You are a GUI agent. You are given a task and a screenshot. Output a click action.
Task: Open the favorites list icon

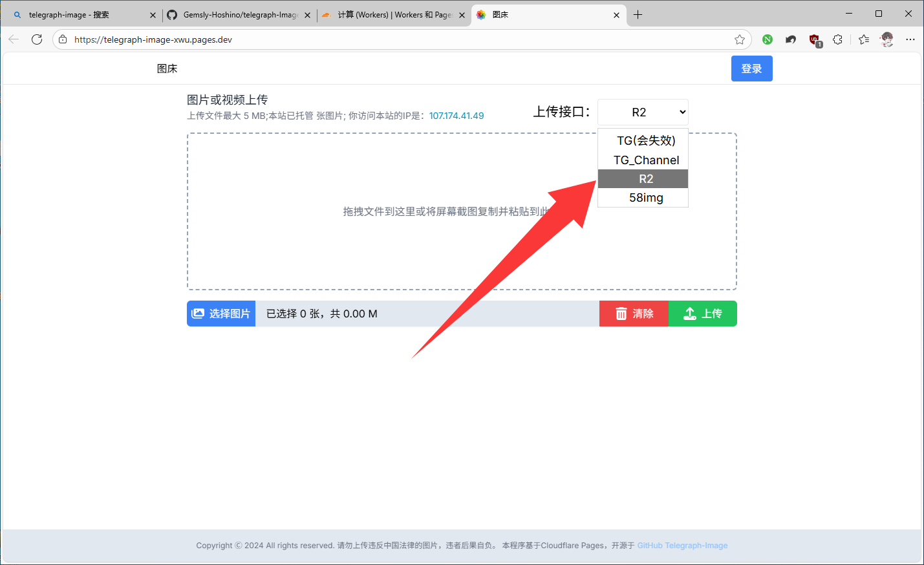tap(864, 39)
